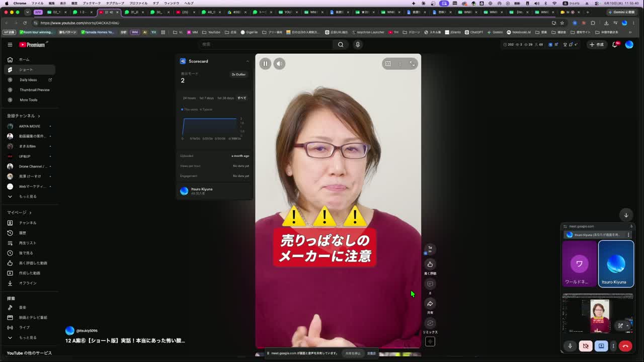Select the 24 hours range in Scorecard
The height and width of the screenshot is (362, 644).
pos(189,98)
